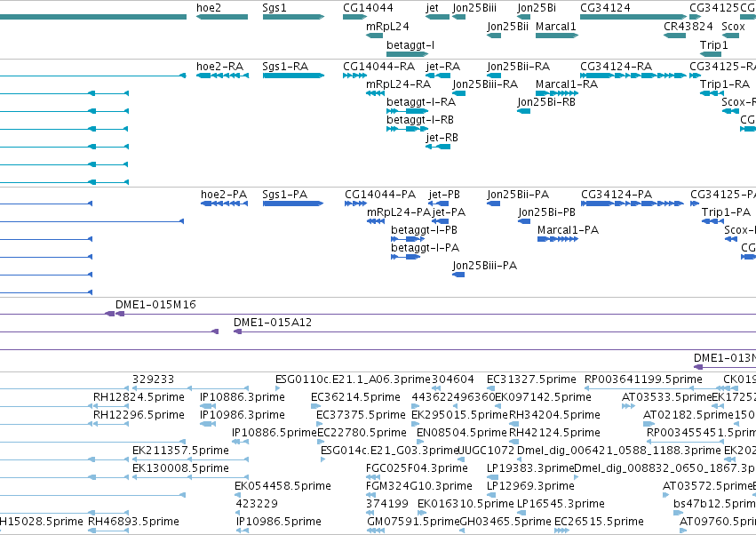Click the Jon25Bi gene label

coord(537,8)
